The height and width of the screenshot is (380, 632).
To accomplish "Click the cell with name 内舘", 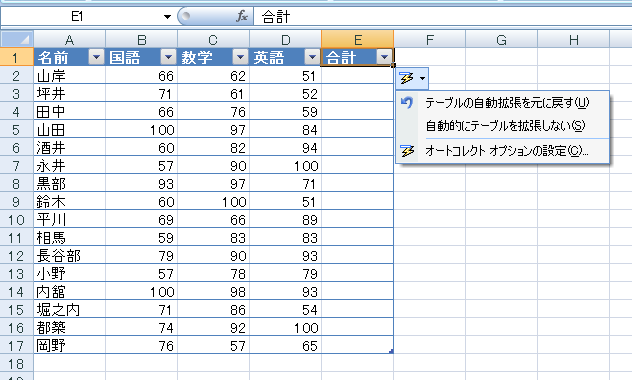I will click(x=69, y=291).
